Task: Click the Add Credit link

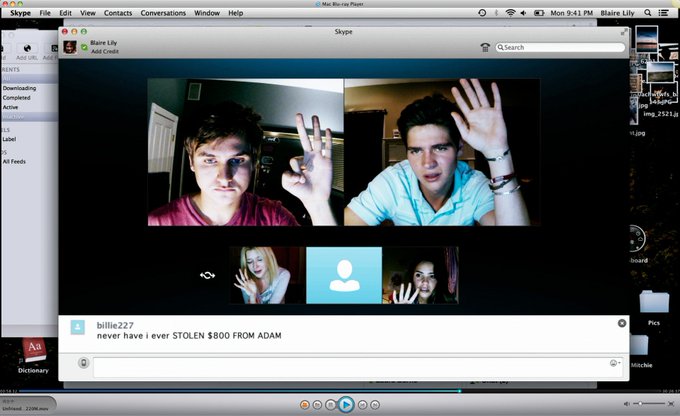Action: (x=105, y=51)
